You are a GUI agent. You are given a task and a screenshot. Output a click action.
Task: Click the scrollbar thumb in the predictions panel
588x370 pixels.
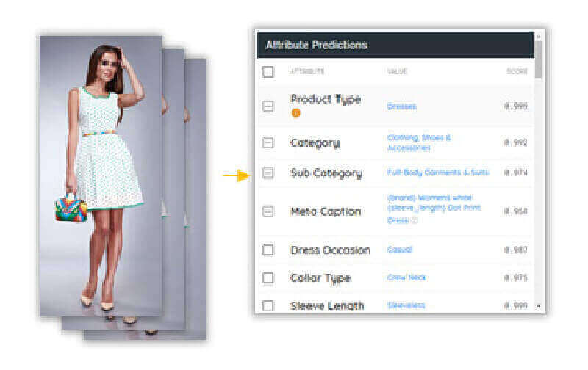point(539,59)
